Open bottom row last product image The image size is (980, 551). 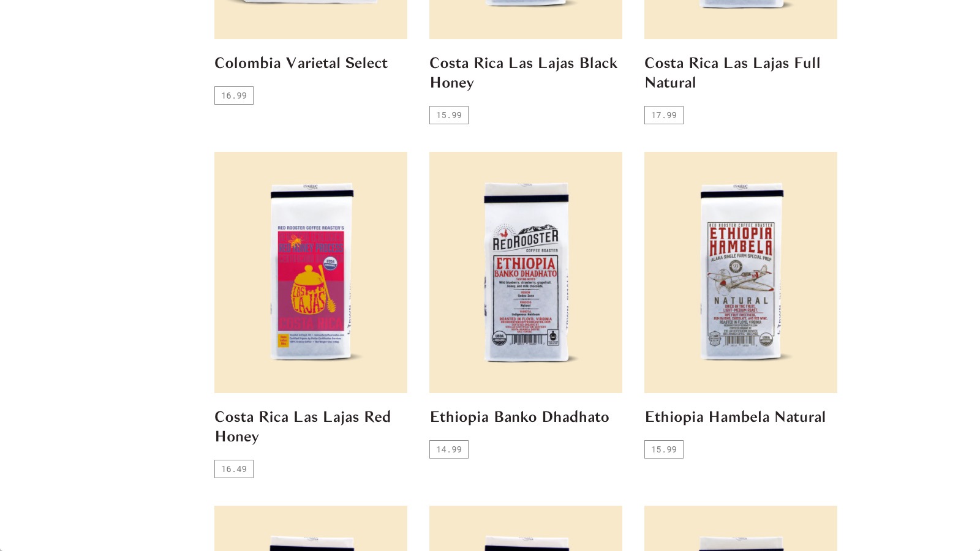[741, 528]
